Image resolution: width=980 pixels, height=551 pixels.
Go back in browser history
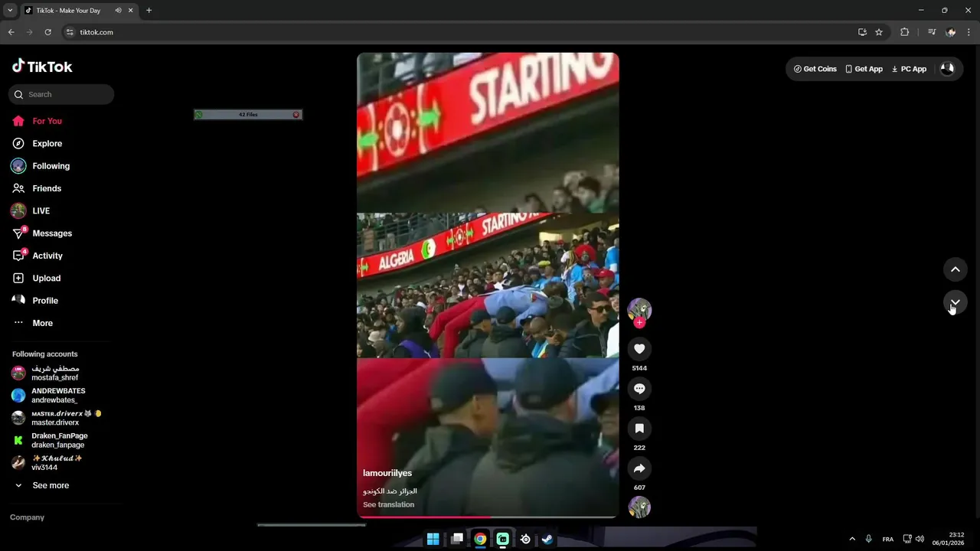tap(11, 32)
